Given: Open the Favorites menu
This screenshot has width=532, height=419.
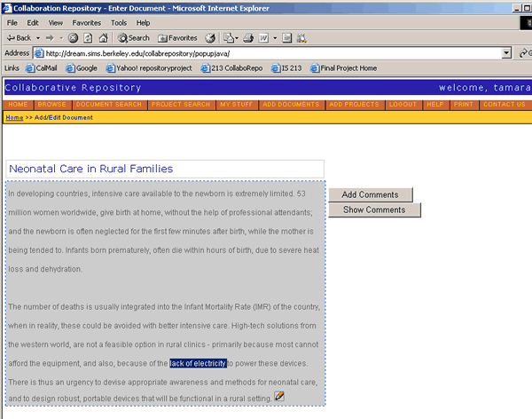Looking at the screenshot, I should pyautogui.click(x=87, y=23).
